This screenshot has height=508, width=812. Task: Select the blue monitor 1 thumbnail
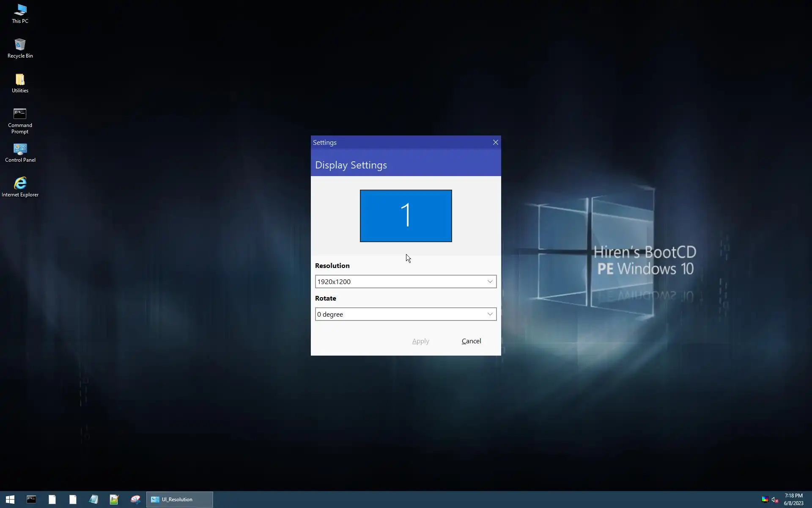[406, 216]
